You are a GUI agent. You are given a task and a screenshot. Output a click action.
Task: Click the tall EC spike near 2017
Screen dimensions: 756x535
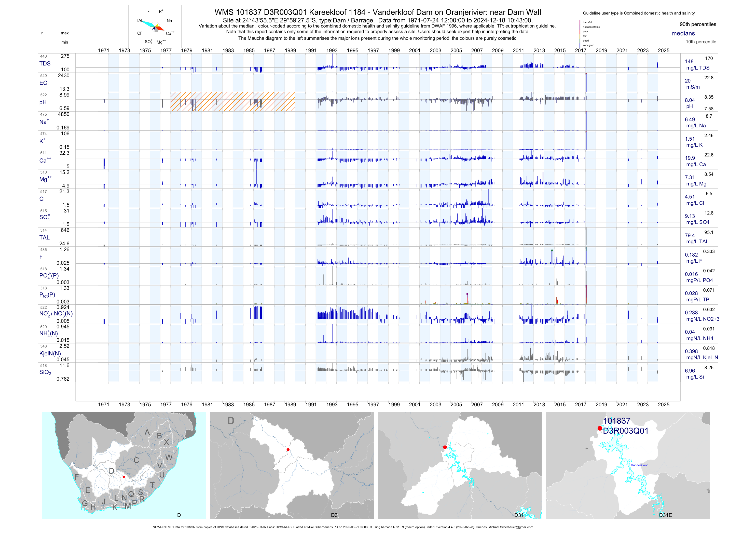(x=586, y=82)
